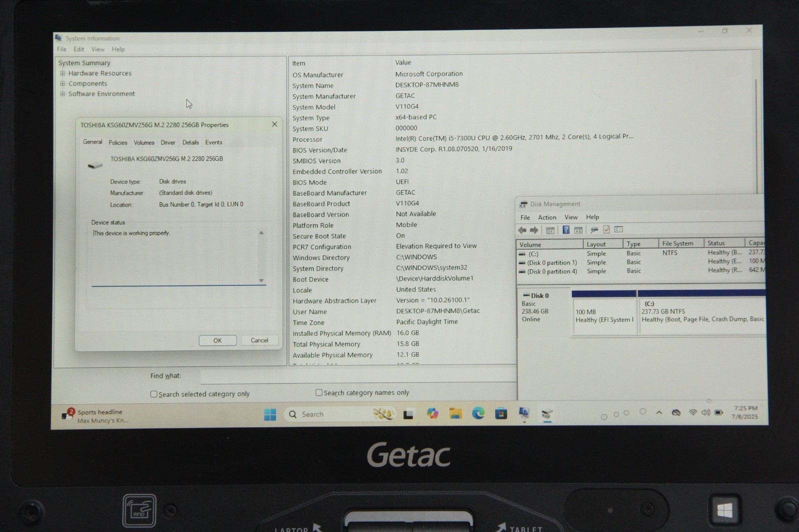The width and height of the screenshot is (799, 532).
Task: Open the Sports headline news widget
Action: click(95, 416)
